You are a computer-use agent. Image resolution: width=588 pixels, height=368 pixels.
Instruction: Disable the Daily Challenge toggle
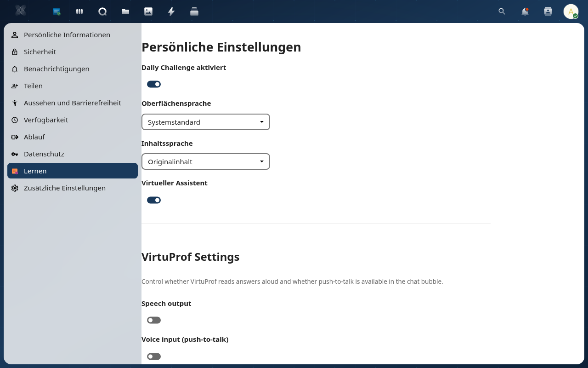click(x=154, y=84)
